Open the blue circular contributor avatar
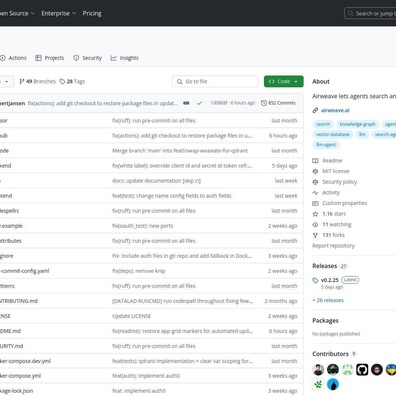 [x=333, y=384]
